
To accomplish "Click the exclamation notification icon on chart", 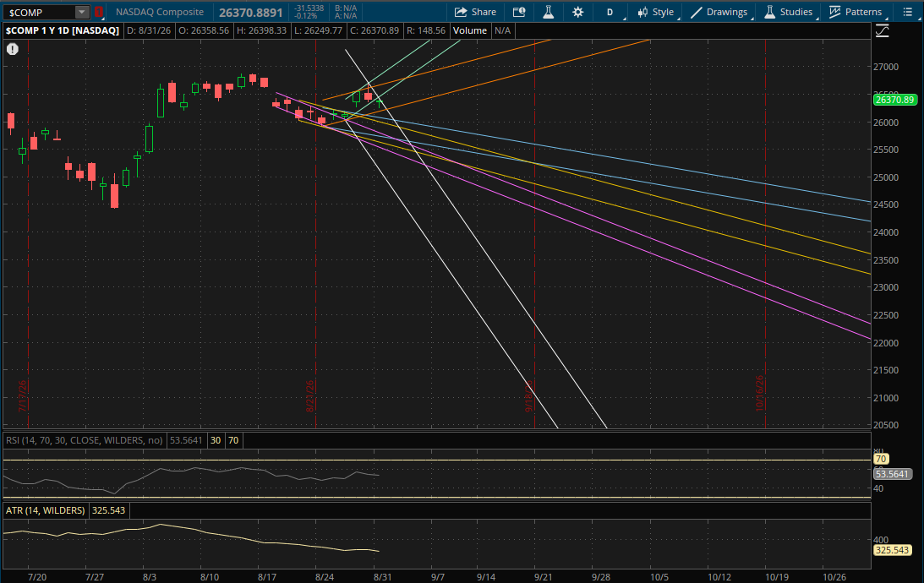I will coord(13,50).
